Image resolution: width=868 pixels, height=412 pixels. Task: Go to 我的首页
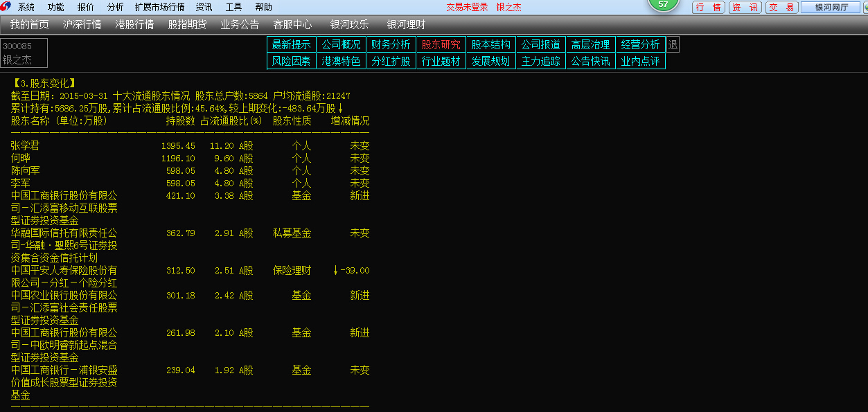click(x=30, y=24)
